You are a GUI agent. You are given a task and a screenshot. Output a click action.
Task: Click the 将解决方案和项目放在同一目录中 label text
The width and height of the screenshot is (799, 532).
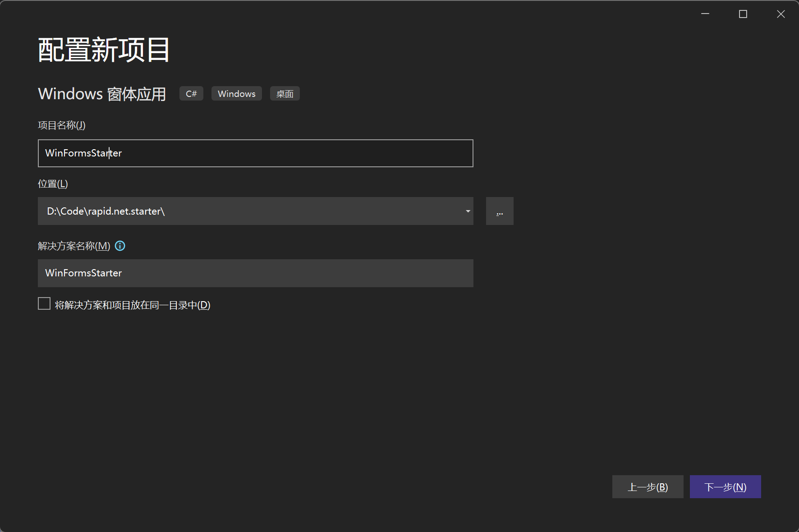pos(133,305)
